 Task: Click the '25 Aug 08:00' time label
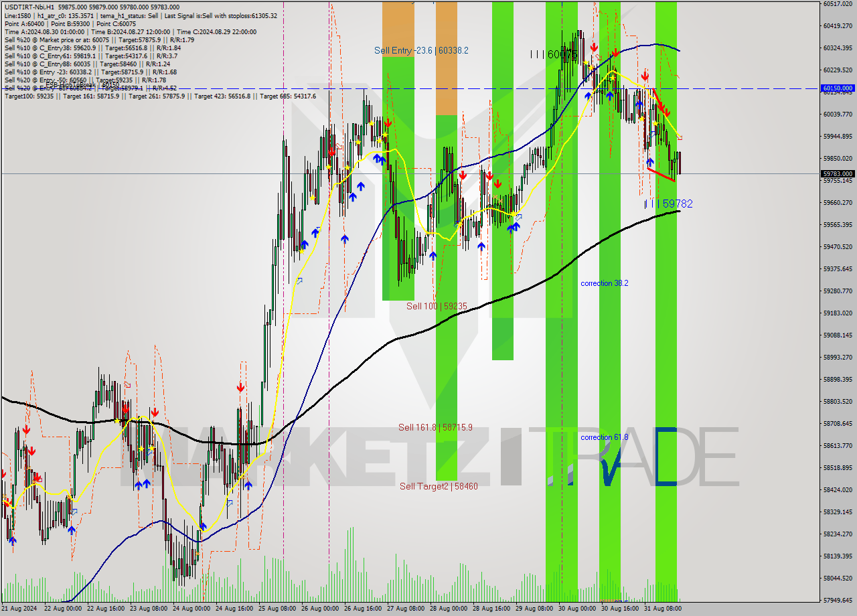point(277,609)
